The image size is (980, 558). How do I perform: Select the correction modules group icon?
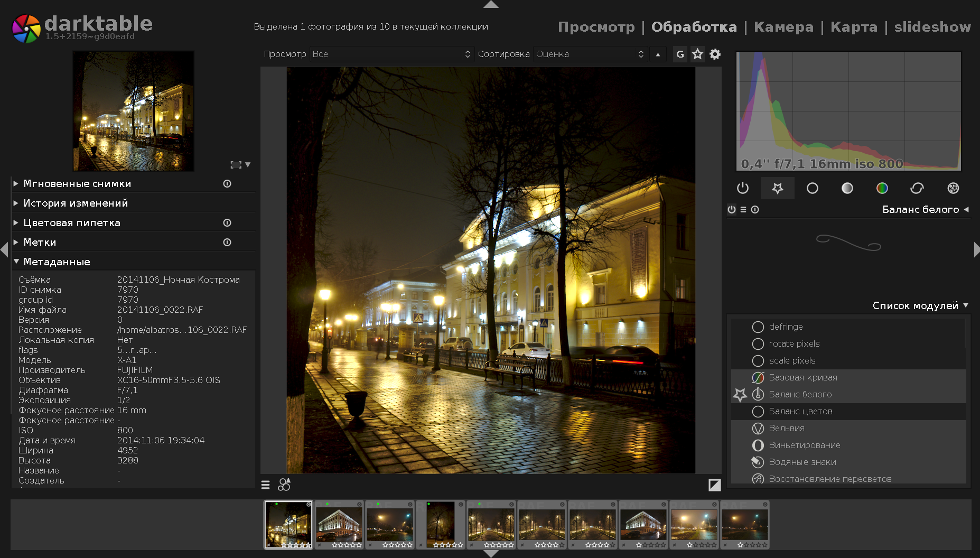pyautogui.click(x=917, y=188)
